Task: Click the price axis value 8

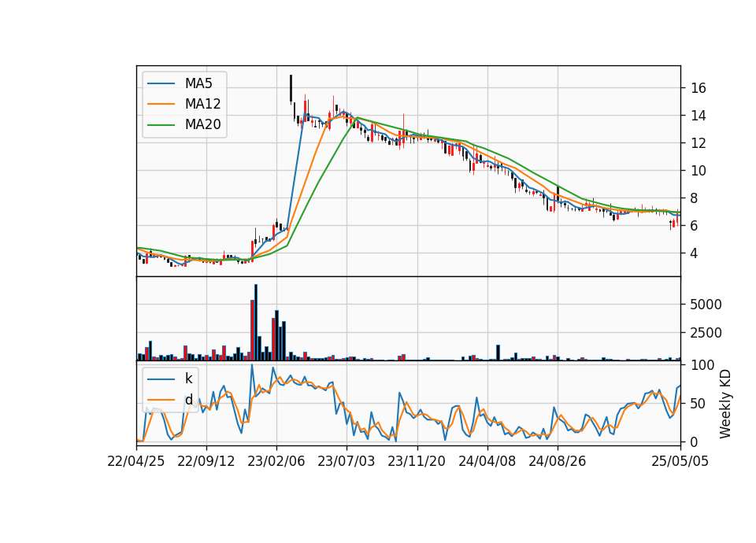Action: (695, 198)
